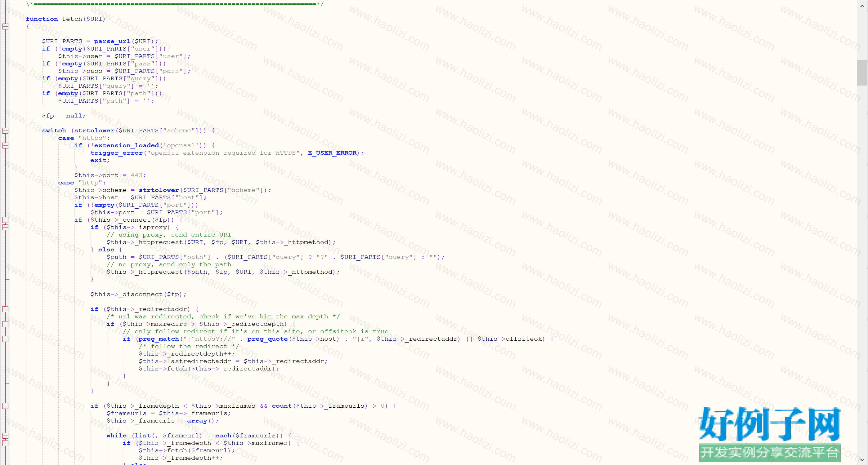Click the 'case "https":' line

click(84, 138)
